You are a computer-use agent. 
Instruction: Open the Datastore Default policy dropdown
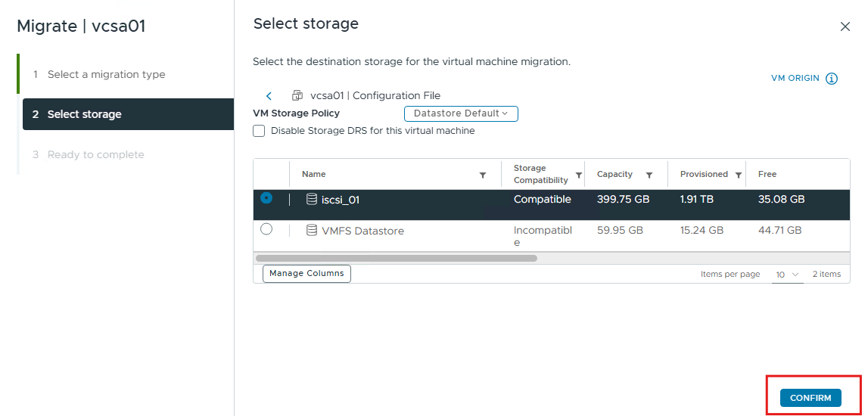(x=461, y=113)
